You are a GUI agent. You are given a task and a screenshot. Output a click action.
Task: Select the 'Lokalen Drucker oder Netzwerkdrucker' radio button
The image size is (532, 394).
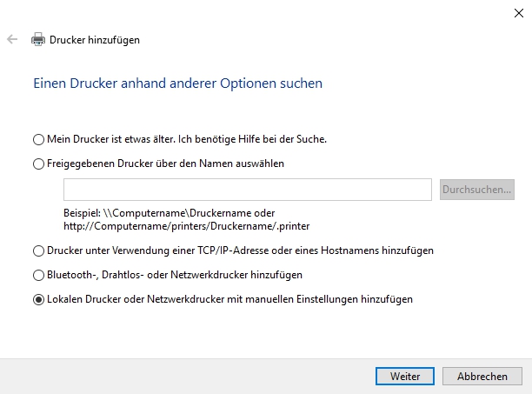tap(37, 300)
